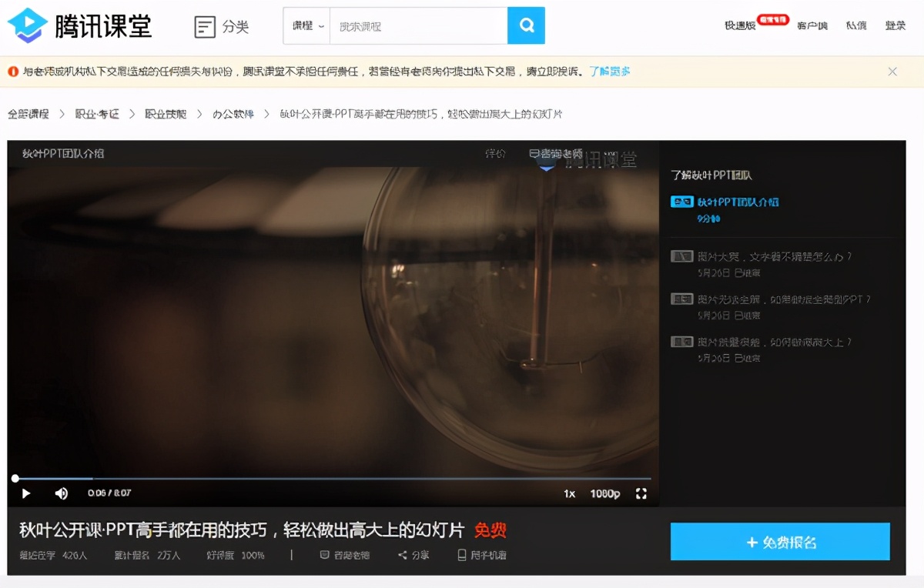Open the 职业技能 breadcrumb section

pyautogui.click(x=166, y=113)
